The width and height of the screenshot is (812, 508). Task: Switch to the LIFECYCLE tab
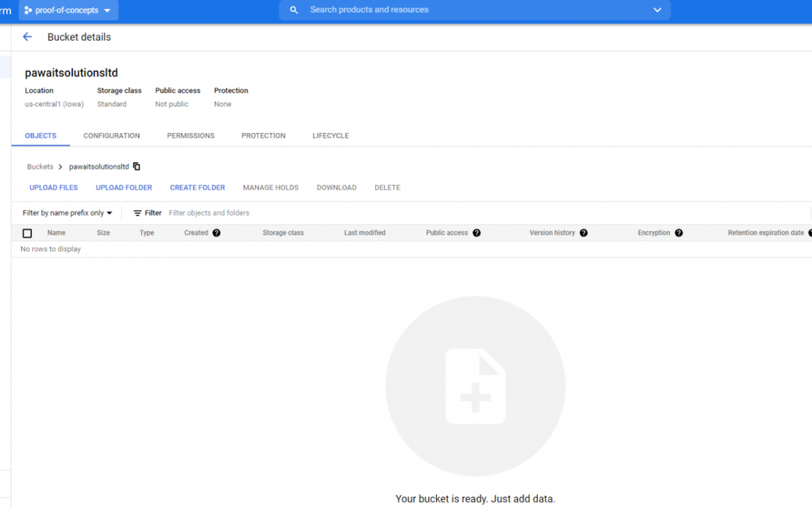330,135
